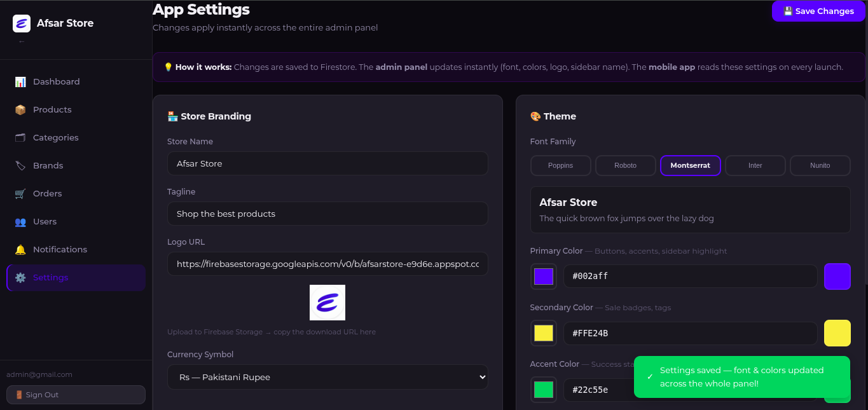Click the App Settings page heading
The width and height of the screenshot is (868, 410).
pyautogui.click(x=201, y=10)
